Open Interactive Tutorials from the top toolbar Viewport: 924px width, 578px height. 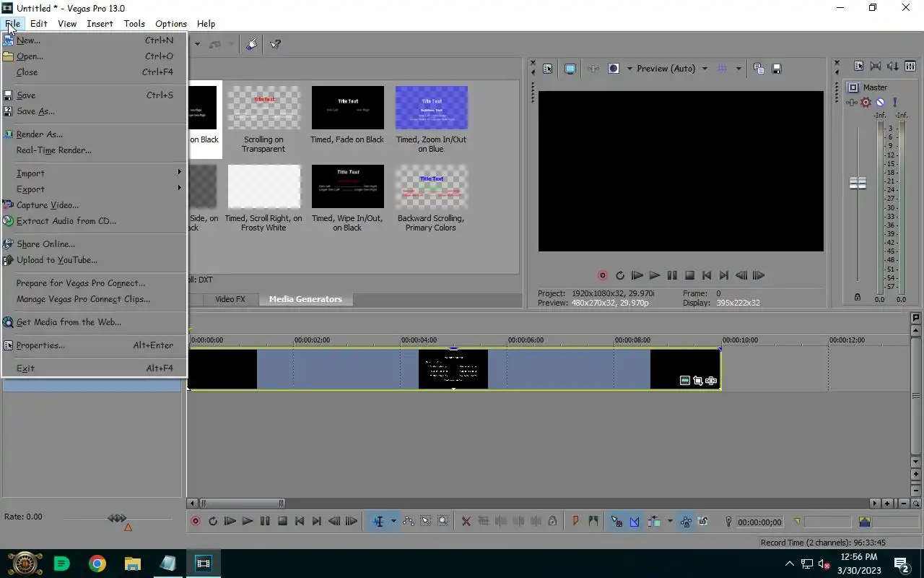coord(251,44)
